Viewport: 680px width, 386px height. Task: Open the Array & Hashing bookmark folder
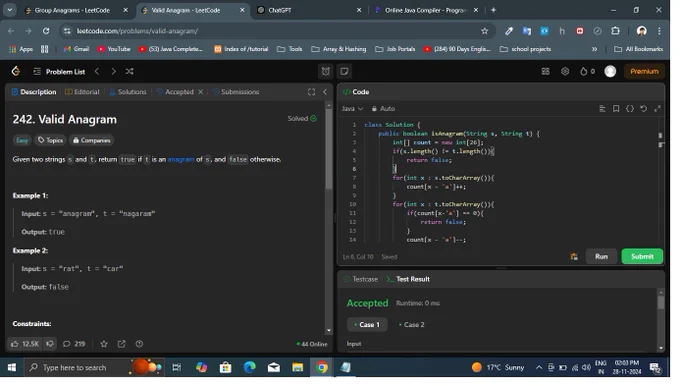[339, 49]
